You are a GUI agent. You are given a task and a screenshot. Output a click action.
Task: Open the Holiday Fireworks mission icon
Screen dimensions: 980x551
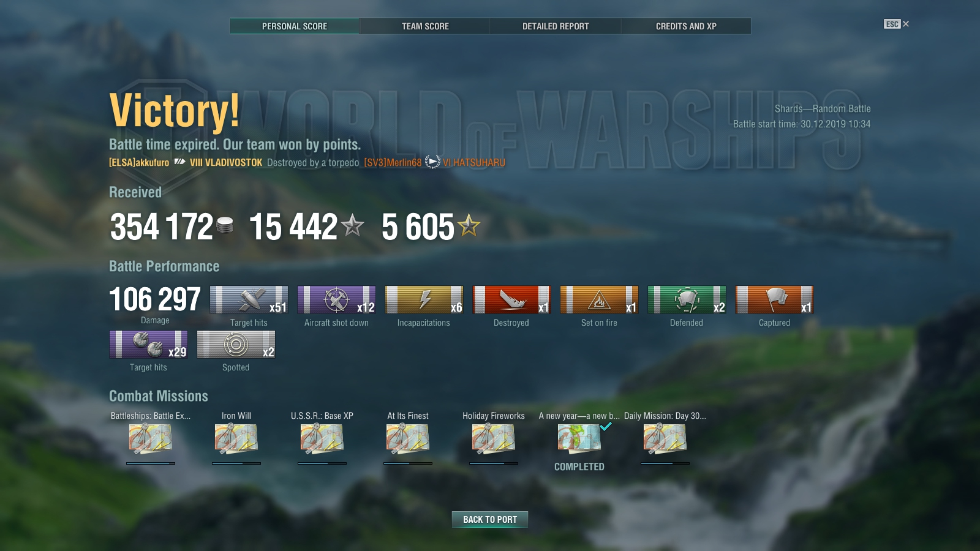494,438
